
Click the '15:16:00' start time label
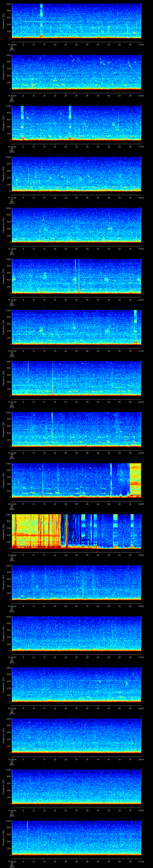(12, 147)
